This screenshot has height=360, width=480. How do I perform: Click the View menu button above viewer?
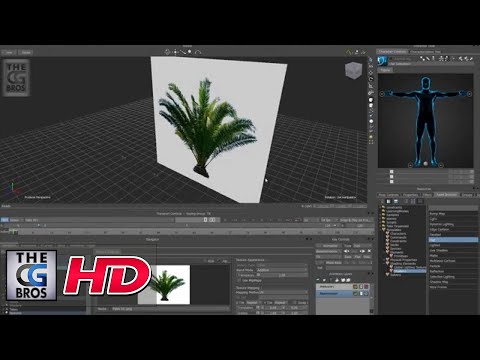9,52
